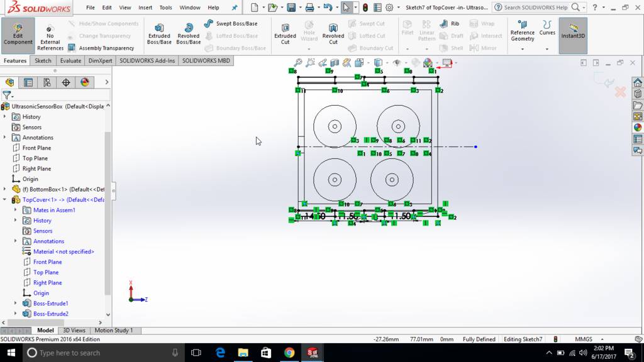Click the MMGS unit system dropdown
Screen dimensions: 644x362
coord(589,339)
